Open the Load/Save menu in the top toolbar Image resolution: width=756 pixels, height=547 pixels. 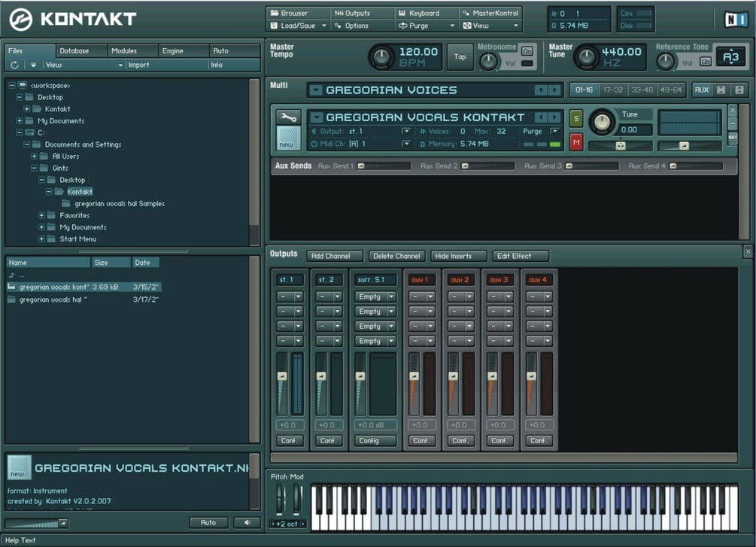click(298, 26)
